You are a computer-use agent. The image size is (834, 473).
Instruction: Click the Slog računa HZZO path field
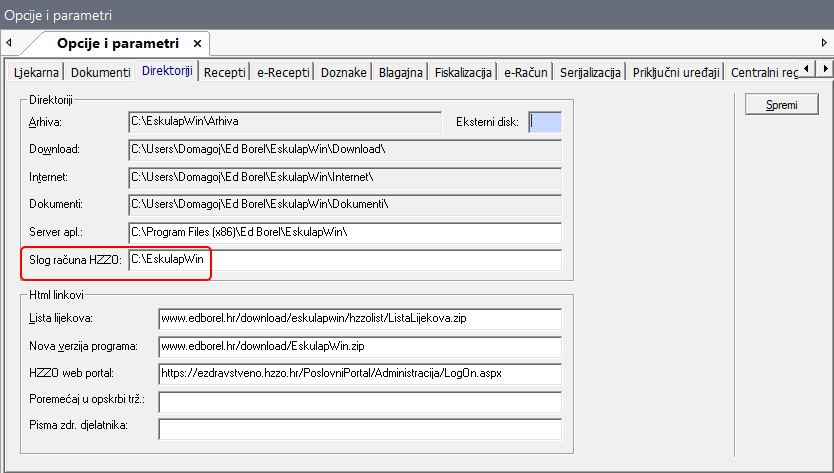coord(345,260)
